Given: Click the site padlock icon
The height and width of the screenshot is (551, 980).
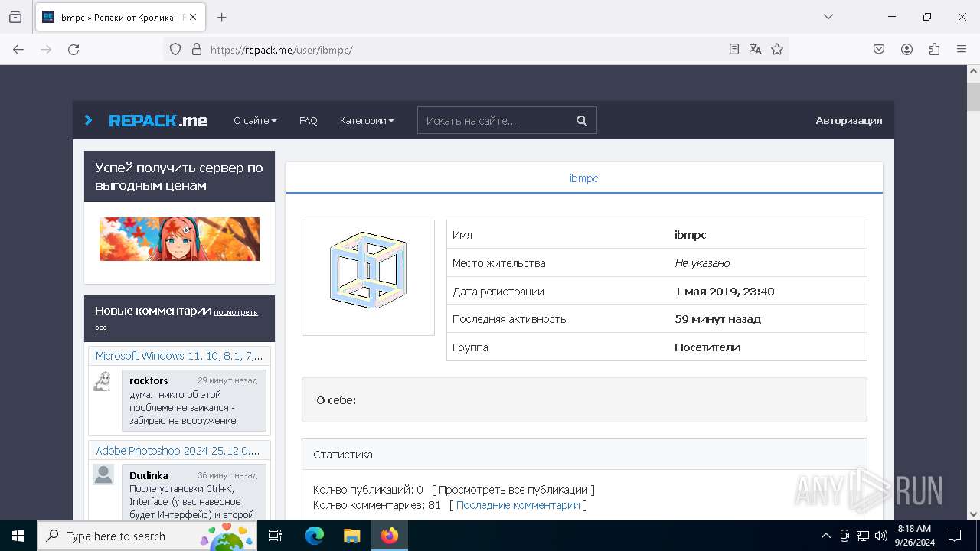Looking at the screenshot, I should tap(197, 49).
